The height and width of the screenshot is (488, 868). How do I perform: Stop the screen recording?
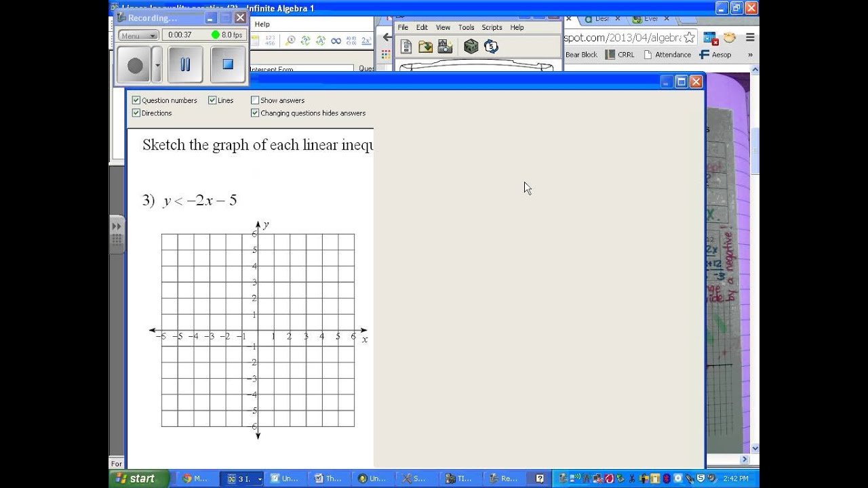(228, 65)
